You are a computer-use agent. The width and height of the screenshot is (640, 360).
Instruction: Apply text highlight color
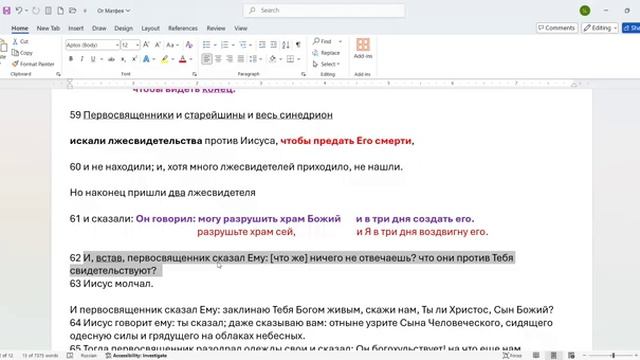coord(164,59)
